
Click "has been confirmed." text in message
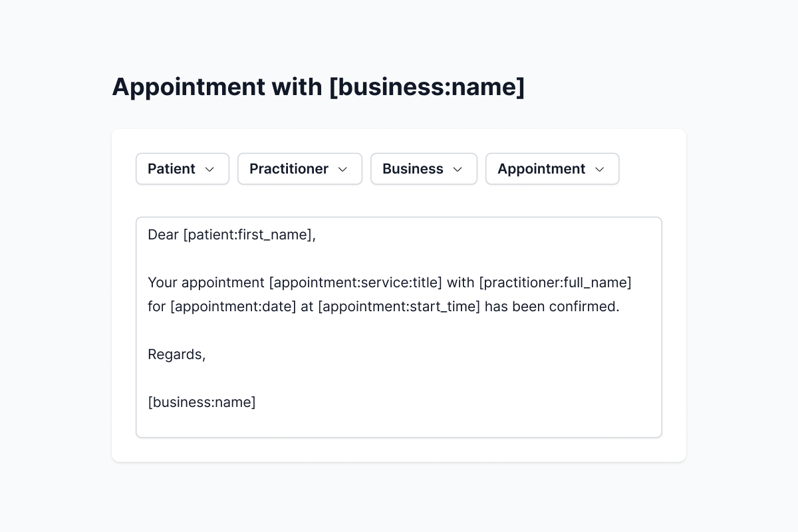click(x=551, y=307)
